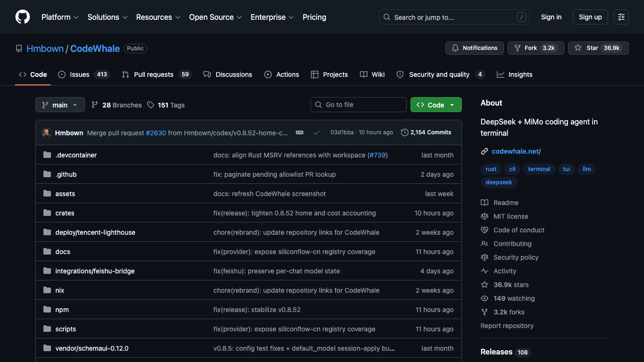
Task: Open the Hmbown owner link
Action: coord(45,49)
